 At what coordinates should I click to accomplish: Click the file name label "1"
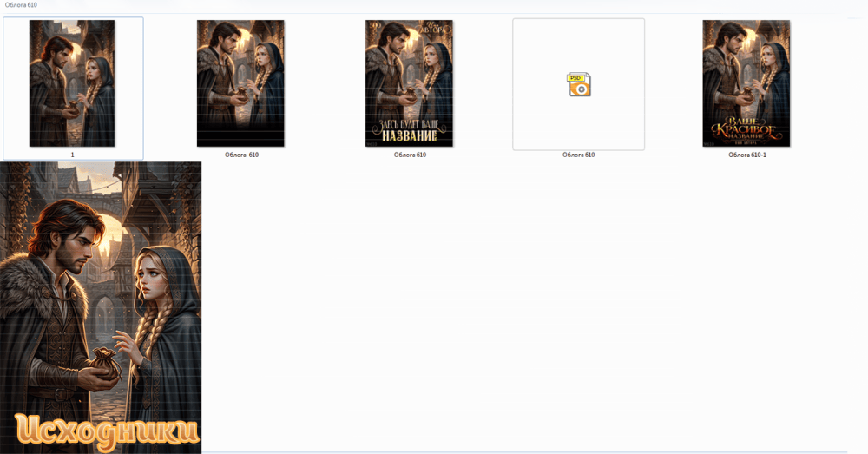point(73,155)
